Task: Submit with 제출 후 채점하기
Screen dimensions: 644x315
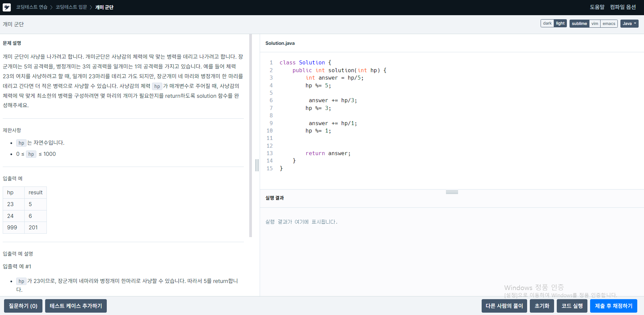Action: 614,306
